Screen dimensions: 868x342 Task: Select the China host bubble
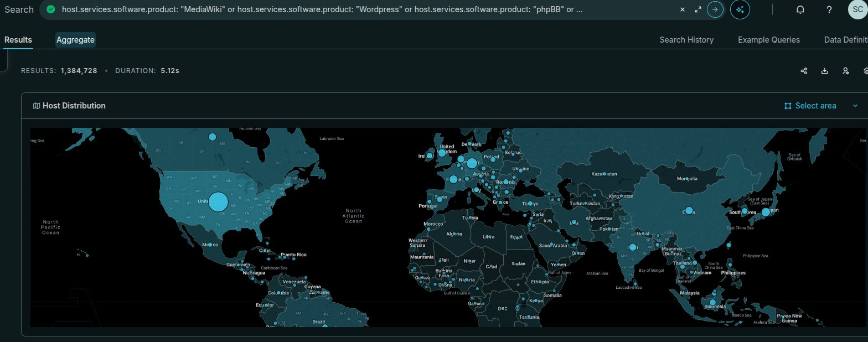coord(689,210)
